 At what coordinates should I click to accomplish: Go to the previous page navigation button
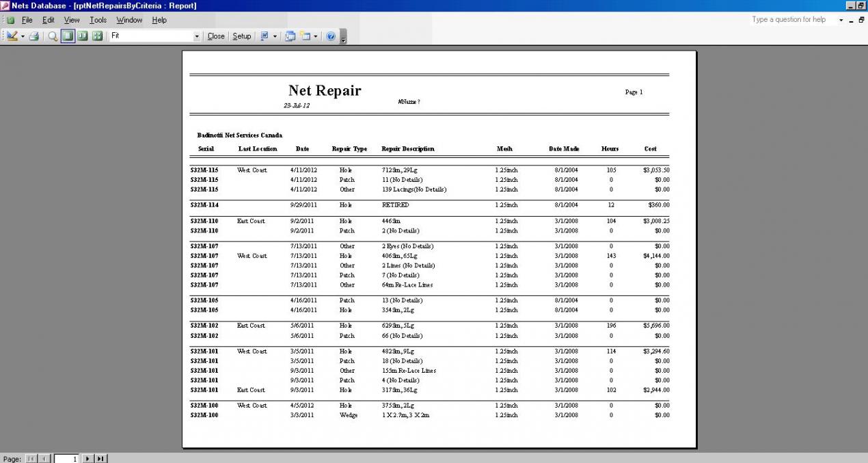click(x=44, y=458)
